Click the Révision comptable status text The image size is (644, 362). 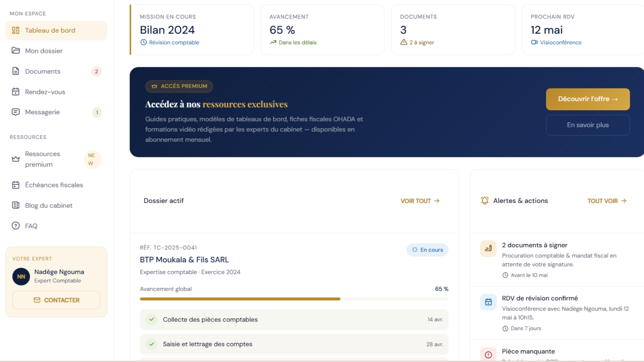[174, 42]
